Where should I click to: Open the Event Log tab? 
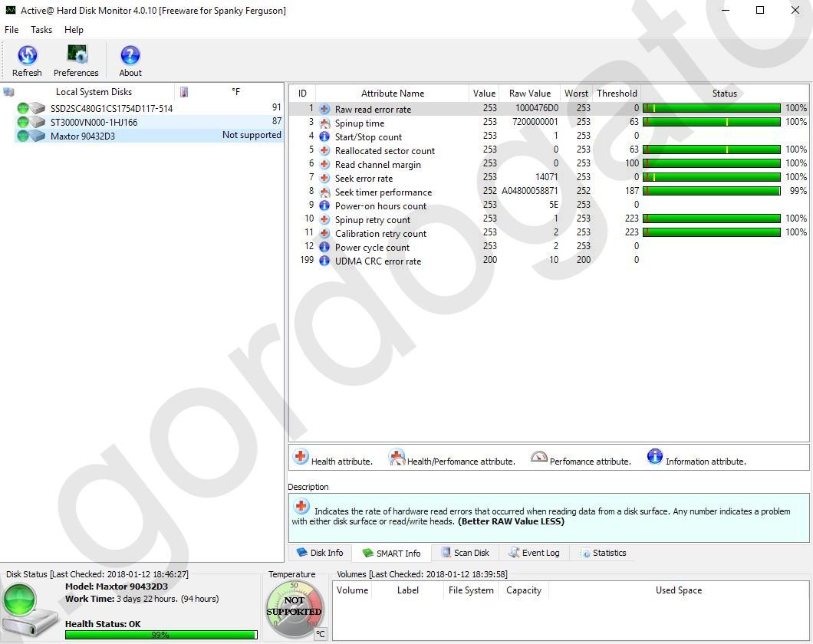click(534, 553)
